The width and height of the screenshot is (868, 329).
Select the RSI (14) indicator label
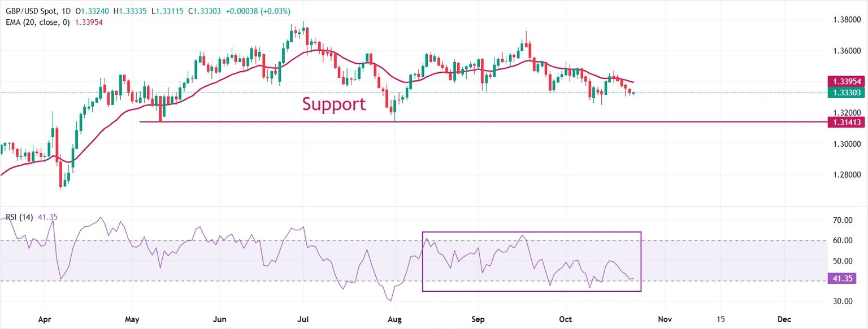point(19,217)
